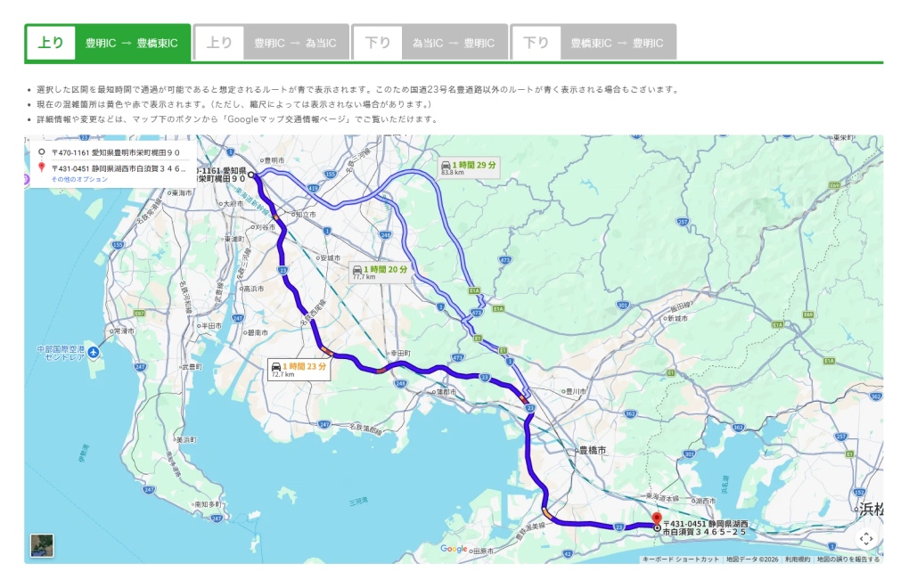909x588 pixels.
Task: Click the 高浜市 city label
Action: tap(253, 289)
